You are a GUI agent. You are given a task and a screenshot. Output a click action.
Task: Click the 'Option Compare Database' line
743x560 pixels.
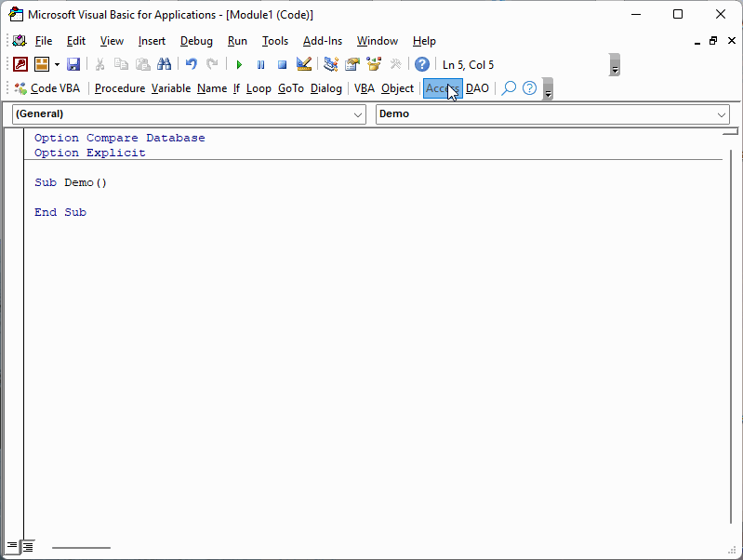[x=119, y=138]
